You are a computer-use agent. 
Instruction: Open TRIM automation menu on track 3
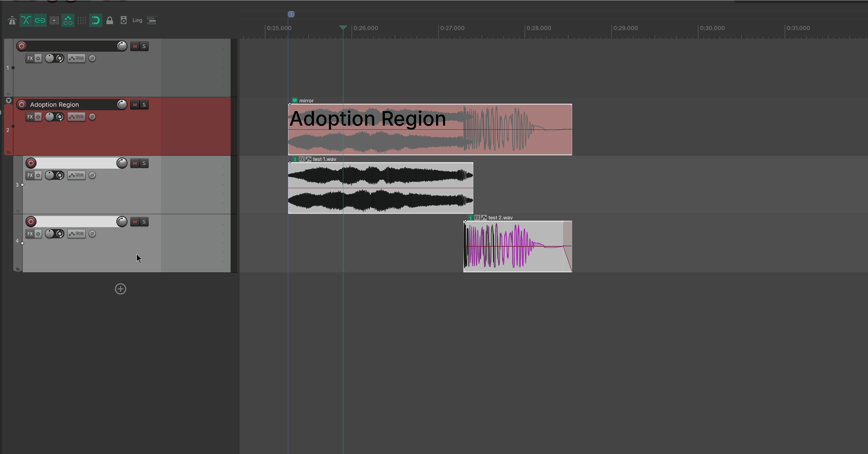click(x=76, y=175)
